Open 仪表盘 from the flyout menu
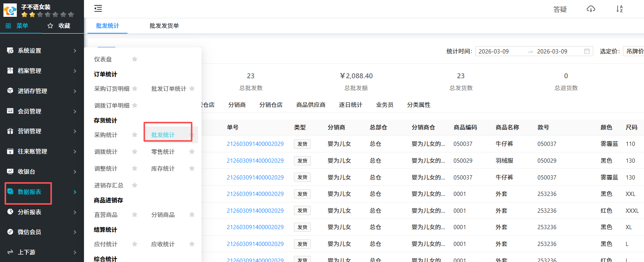 tap(103, 59)
